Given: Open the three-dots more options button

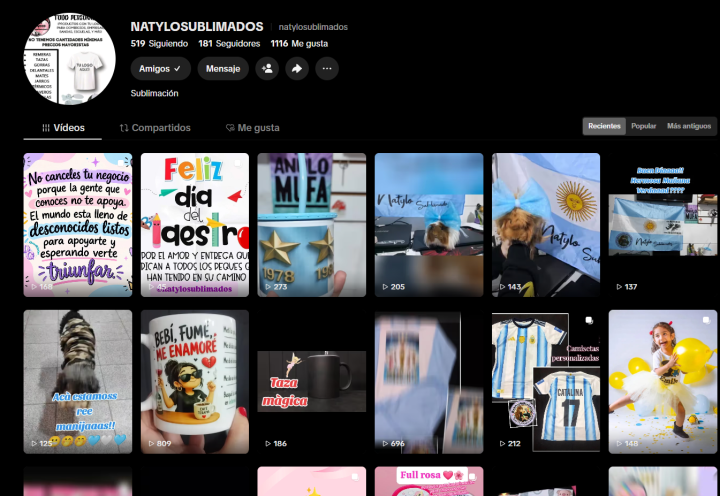Looking at the screenshot, I should click(327, 68).
